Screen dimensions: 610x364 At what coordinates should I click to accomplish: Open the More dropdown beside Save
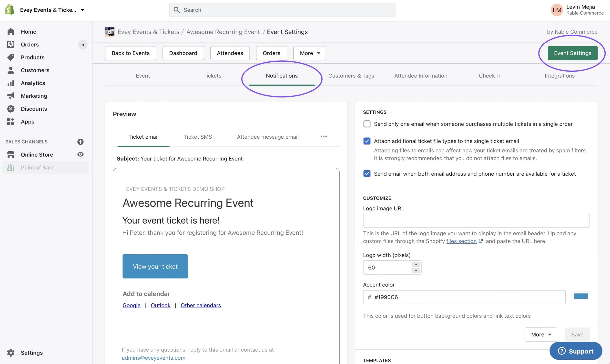click(x=540, y=334)
